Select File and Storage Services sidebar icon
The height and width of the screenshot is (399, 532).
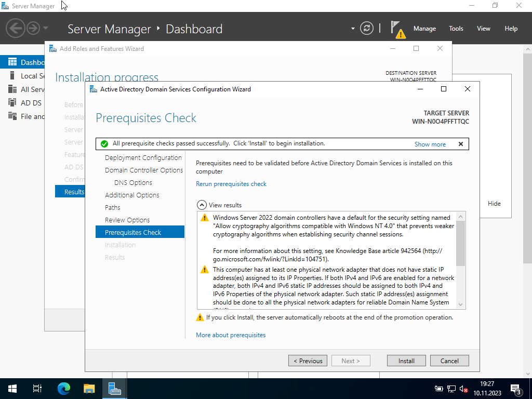12,116
